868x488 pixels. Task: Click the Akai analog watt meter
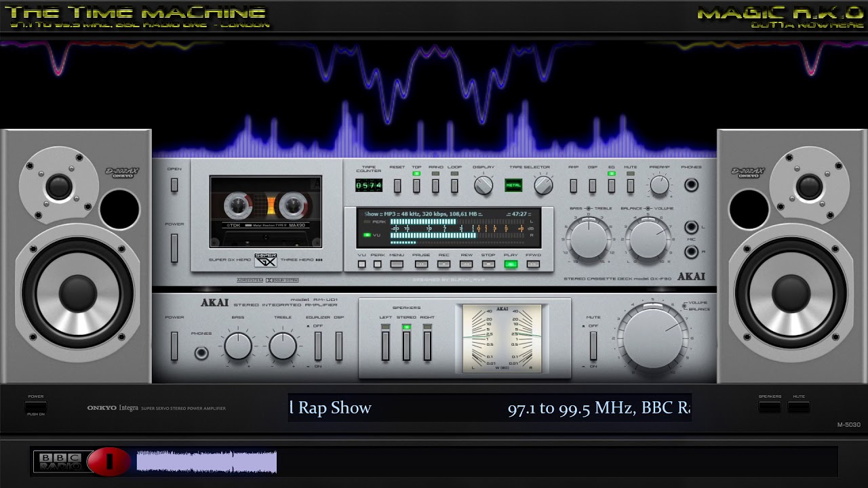[502, 338]
